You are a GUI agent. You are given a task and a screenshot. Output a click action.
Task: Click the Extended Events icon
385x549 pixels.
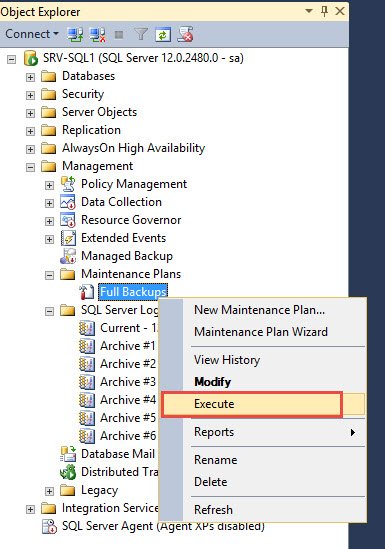(x=68, y=238)
